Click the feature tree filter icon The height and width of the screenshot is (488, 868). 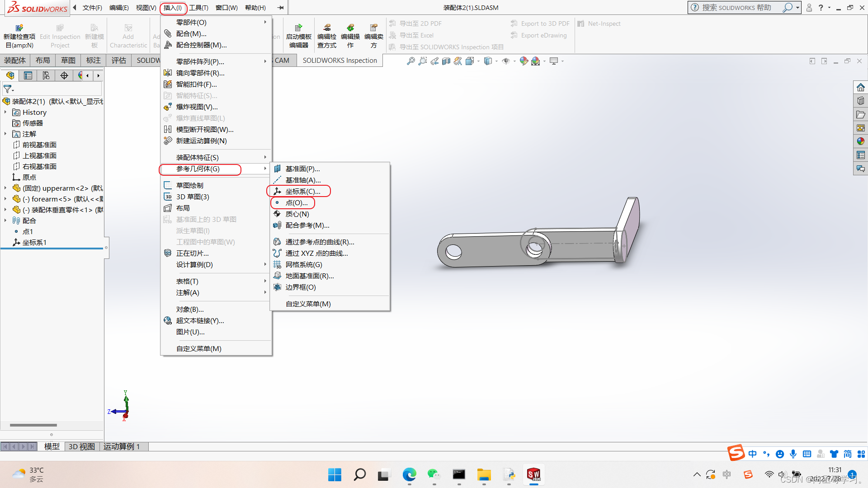[8, 89]
